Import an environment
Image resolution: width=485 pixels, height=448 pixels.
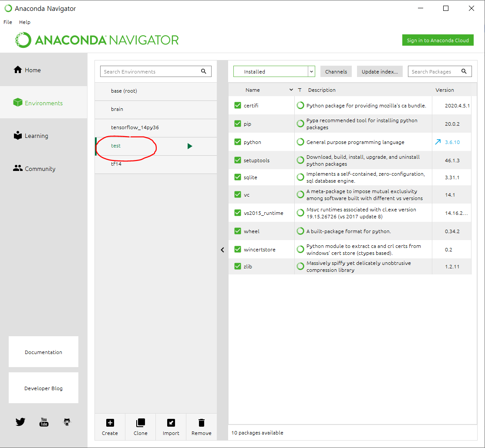click(x=171, y=427)
